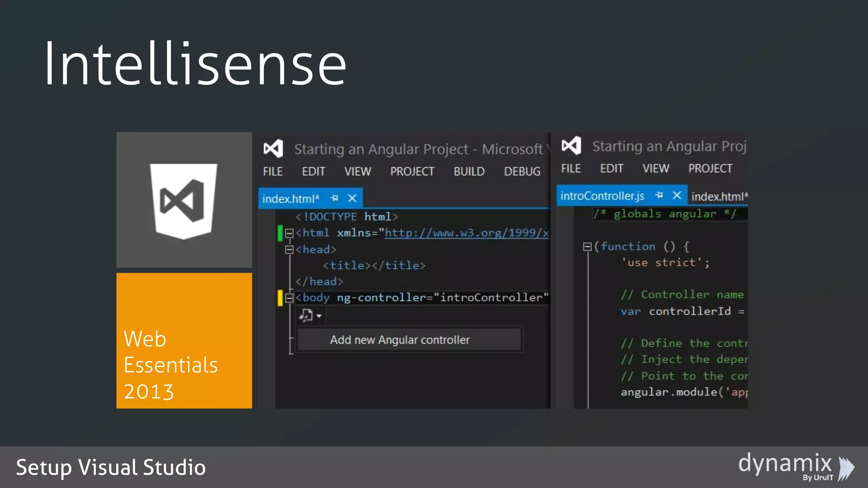
Task: Click the <title></title> line
Action: pos(374,266)
